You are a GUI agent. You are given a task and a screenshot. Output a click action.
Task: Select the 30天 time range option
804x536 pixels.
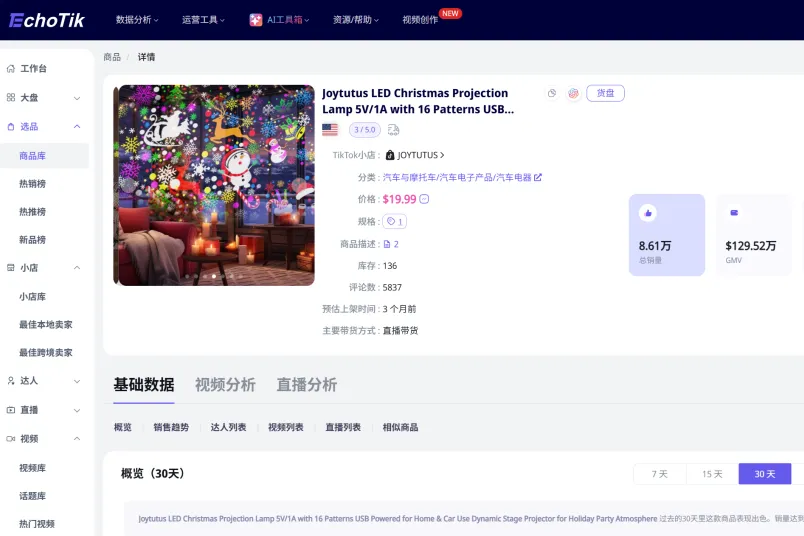[764, 474]
